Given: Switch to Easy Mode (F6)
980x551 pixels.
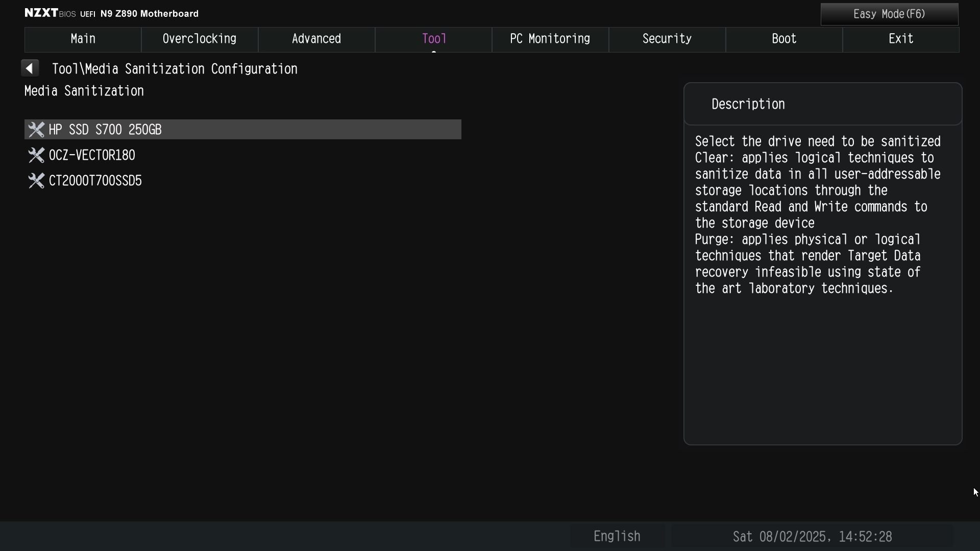Looking at the screenshot, I should 889,14.
